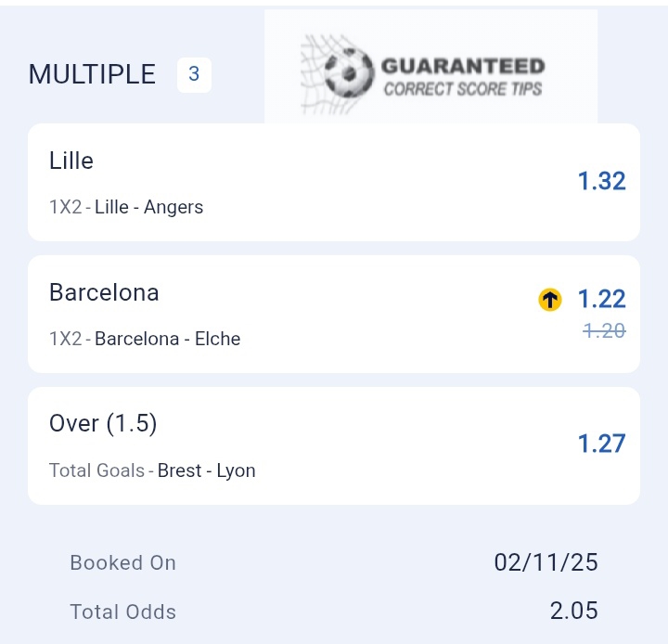
Task: Click the yellow odds-increase arrow icon
Action: coord(550,299)
